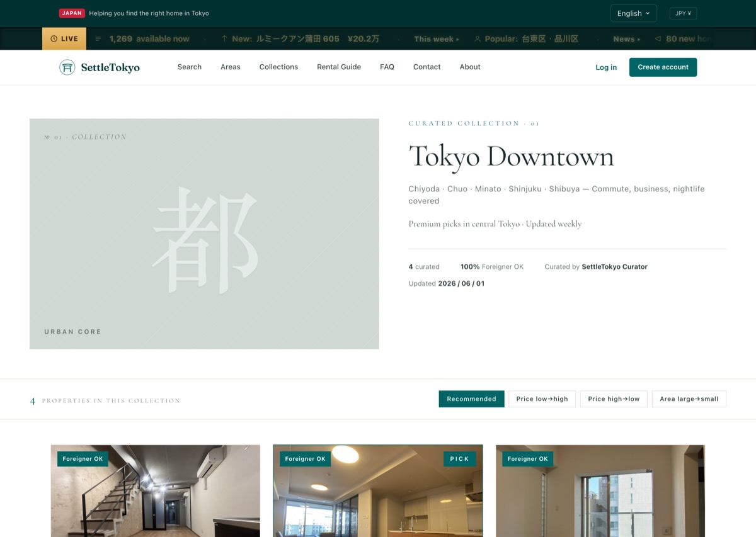Click the URBAN CORE label on hero

pyautogui.click(x=72, y=332)
